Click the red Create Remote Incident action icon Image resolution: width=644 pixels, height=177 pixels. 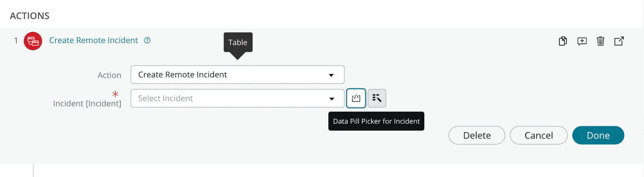click(x=33, y=41)
